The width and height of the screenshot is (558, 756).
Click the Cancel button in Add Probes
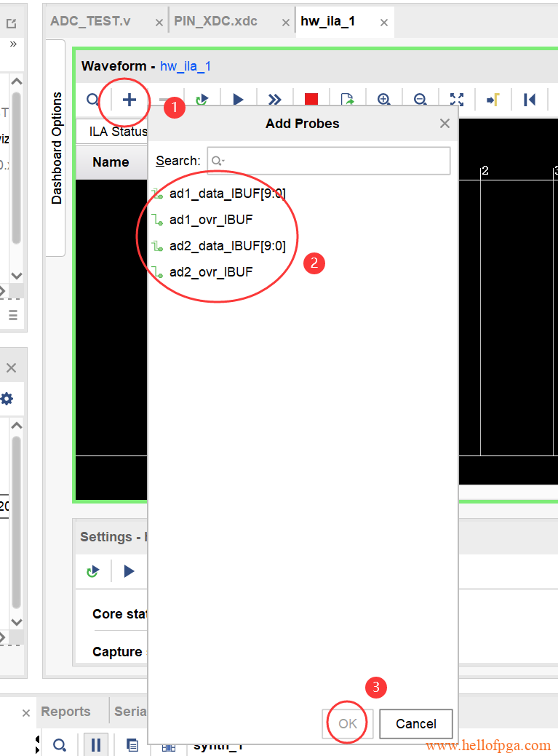tap(415, 724)
